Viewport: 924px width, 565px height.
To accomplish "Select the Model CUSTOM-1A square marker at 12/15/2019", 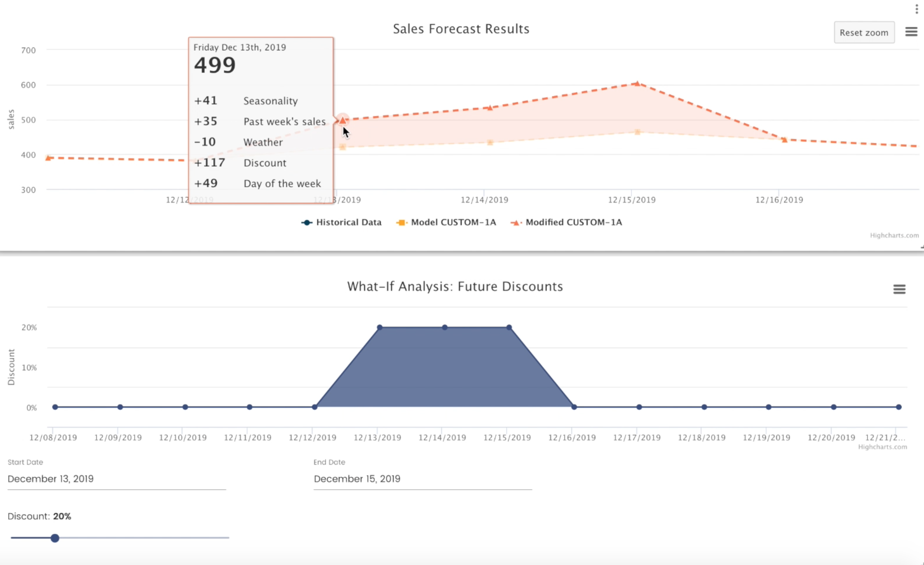I will pyautogui.click(x=637, y=132).
